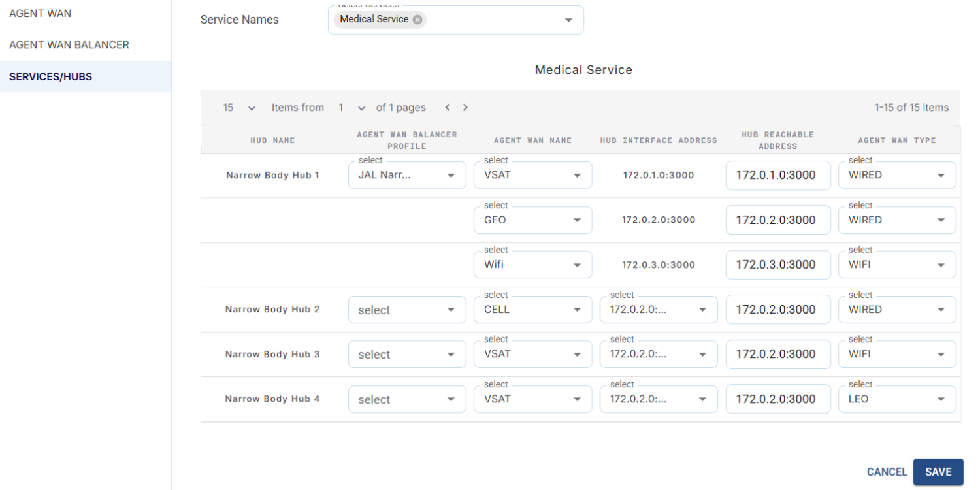This screenshot has width=980, height=490.
Task: Open the page number selector
Action: pos(351,108)
